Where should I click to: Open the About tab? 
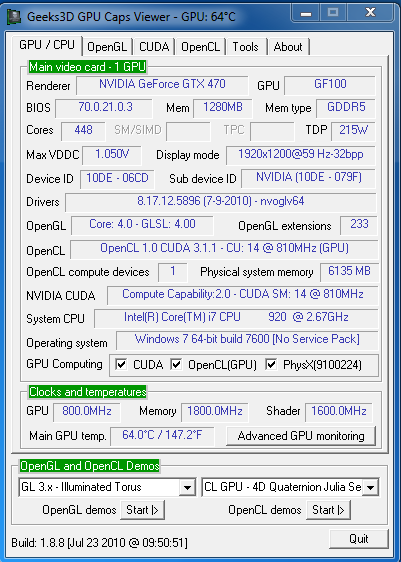(288, 47)
